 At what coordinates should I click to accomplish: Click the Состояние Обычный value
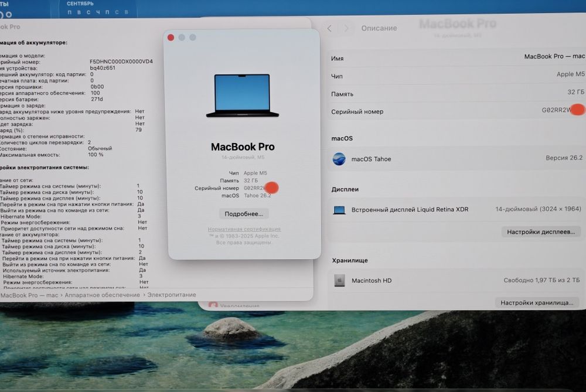point(100,148)
